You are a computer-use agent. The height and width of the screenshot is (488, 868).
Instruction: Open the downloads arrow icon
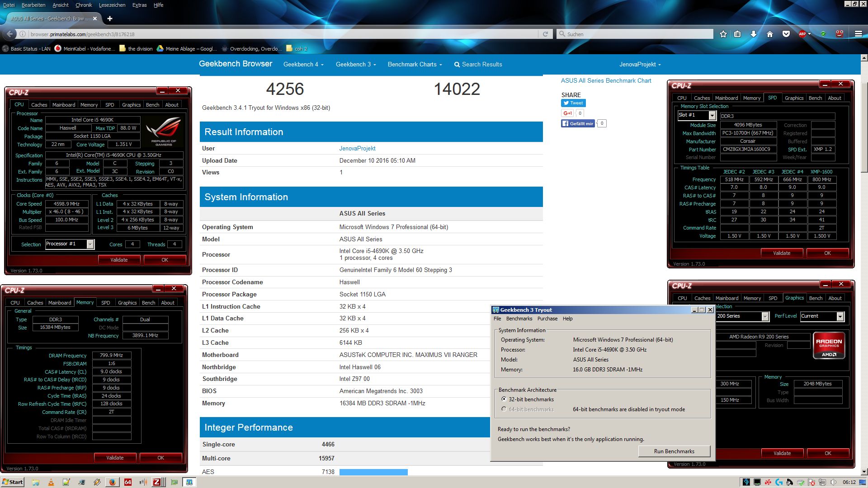[754, 34]
